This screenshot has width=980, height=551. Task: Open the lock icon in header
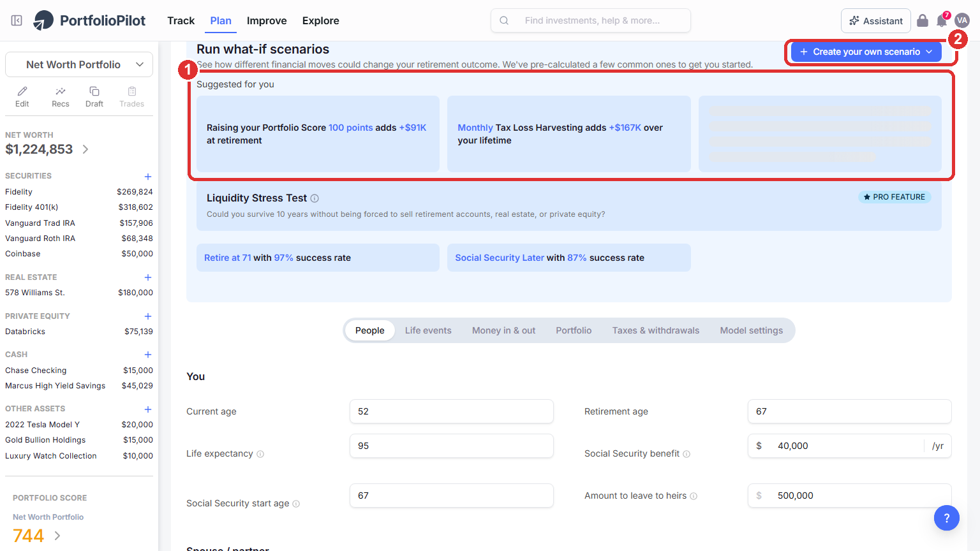(923, 20)
